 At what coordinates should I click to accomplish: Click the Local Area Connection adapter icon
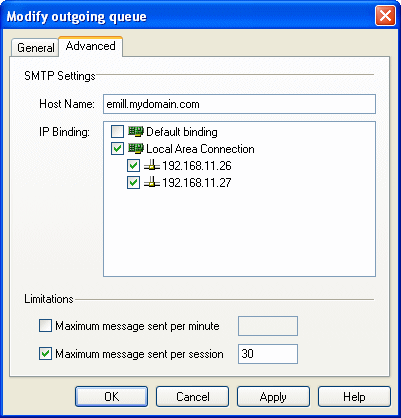pos(136,149)
